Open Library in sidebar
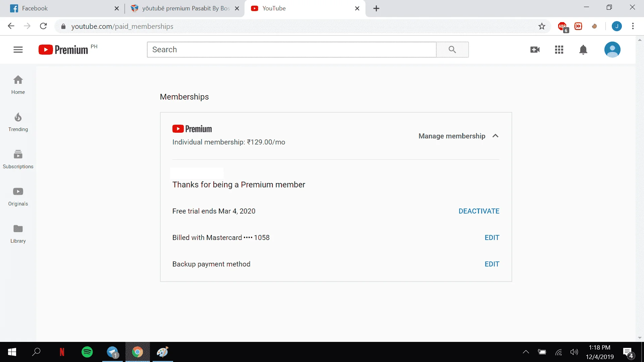Image resolution: width=644 pixels, height=362 pixels. point(18,234)
